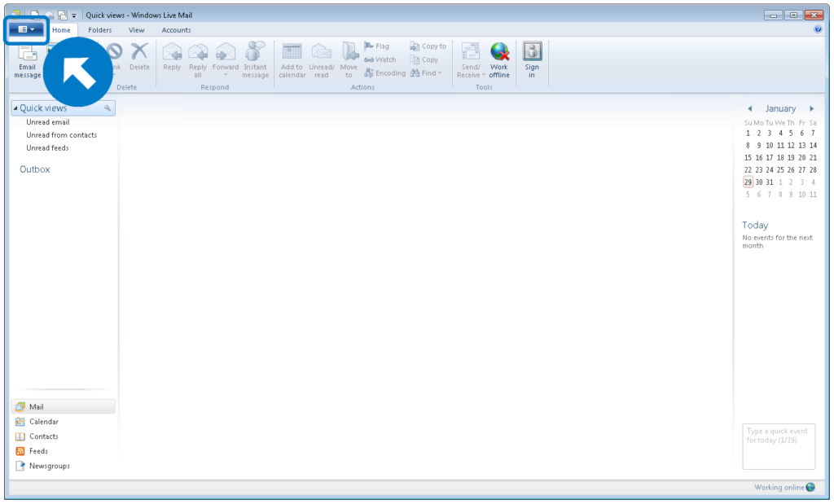Click the Watch icon in Actions group
The image size is (834, 504).
[380, 59]
